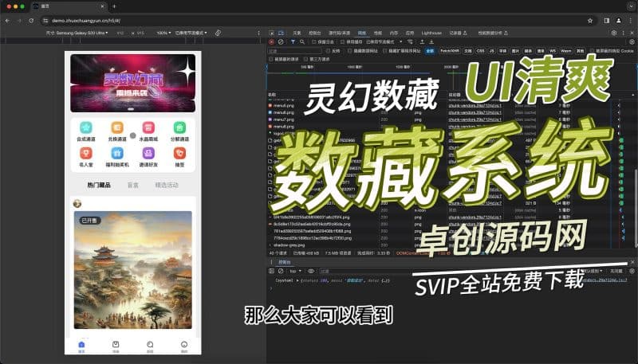Open the landscape collectible image card
The image size is (638, 364).
(133, 270)
